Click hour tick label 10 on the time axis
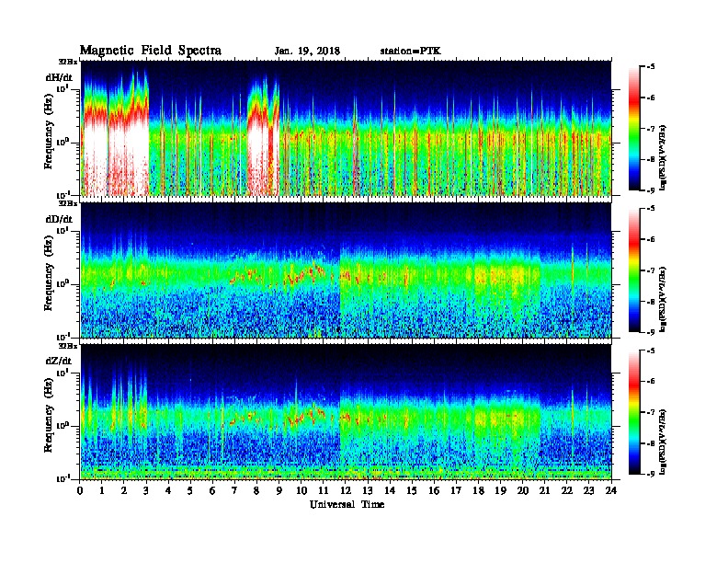 pyautogui.click(x=301, y=491)
